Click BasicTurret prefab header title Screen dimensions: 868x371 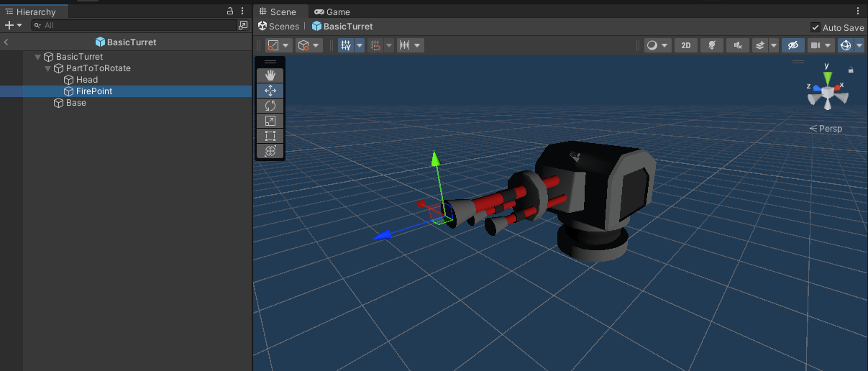coord(126,42)
